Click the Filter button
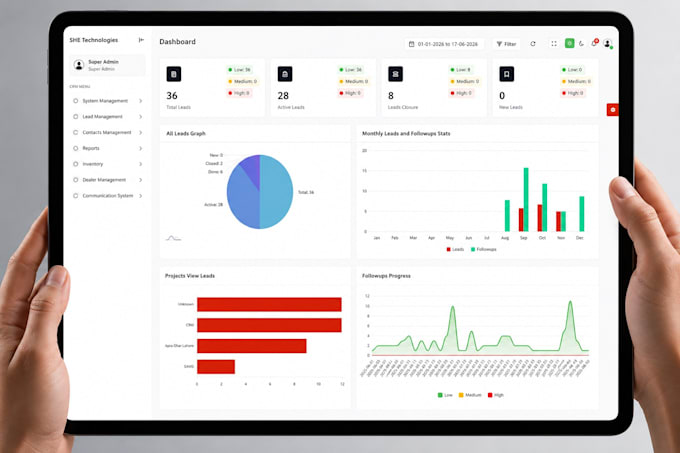This screenshot has height=453, width=680. (x=506, y=44)
